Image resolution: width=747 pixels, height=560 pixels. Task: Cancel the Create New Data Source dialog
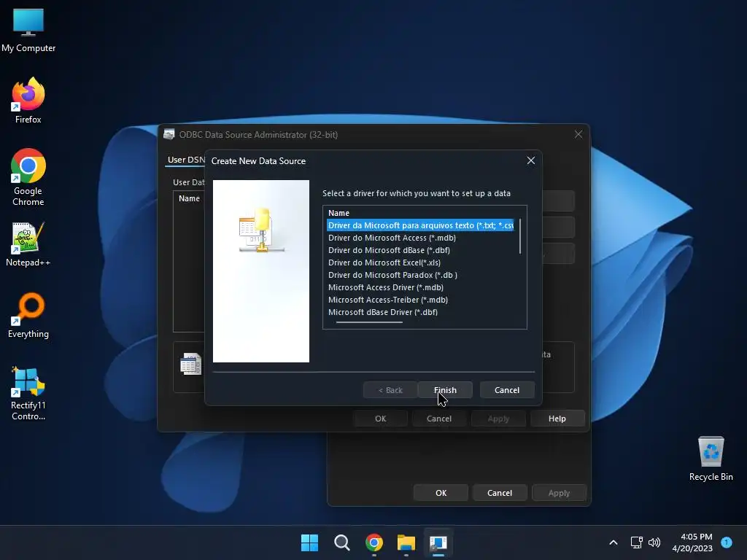tap(507, 390)
